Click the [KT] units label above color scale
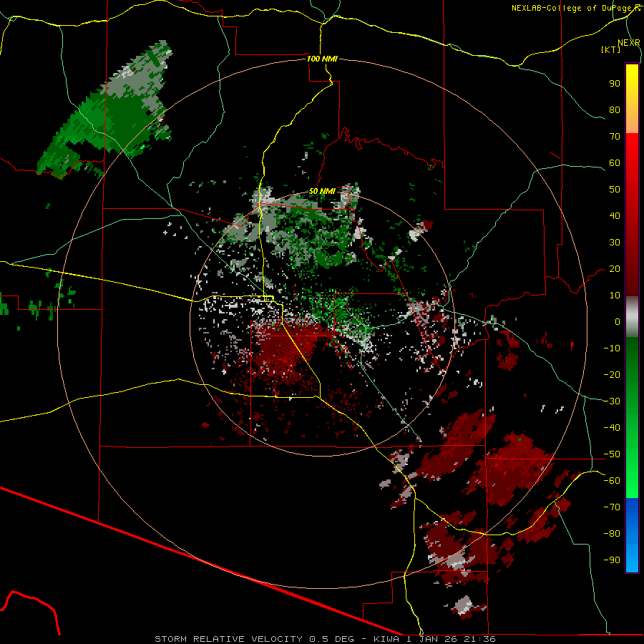This screenshot has height=644, width=644. 611,49
